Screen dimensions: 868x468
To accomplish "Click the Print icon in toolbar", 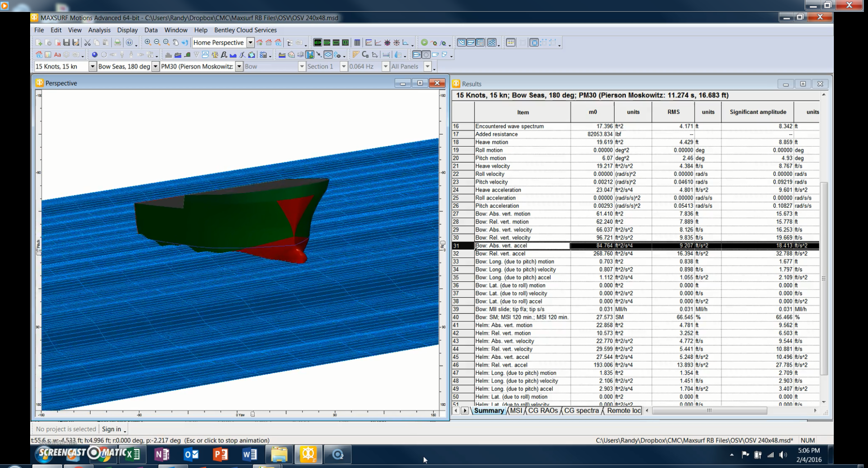I will [117, 43].
